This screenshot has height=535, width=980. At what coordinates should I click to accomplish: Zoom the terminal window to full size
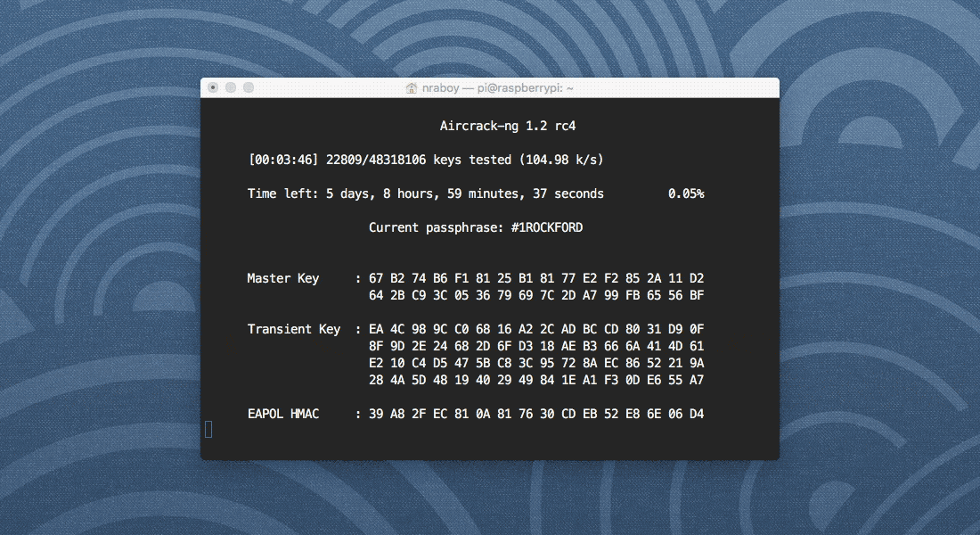(x=249, y=88)
